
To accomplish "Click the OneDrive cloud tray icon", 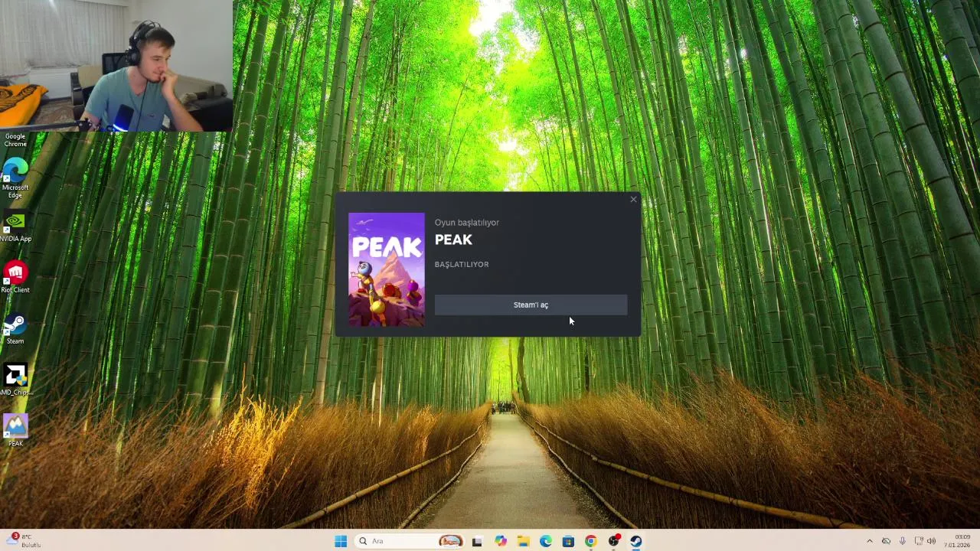I will (886, 541).
